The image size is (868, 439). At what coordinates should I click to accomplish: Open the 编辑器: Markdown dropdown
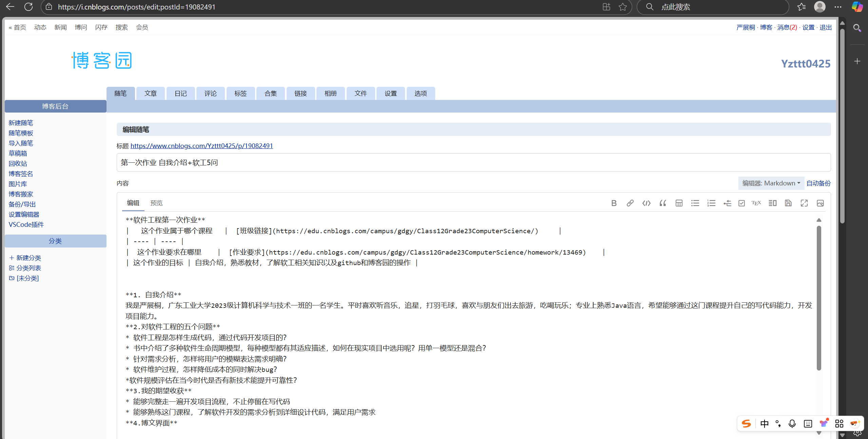coord(771,183)
